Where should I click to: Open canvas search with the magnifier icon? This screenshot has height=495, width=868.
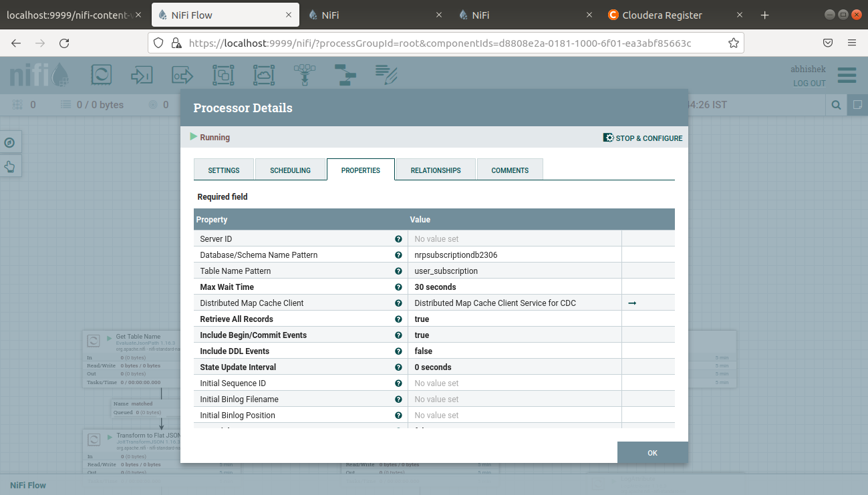pyautogui.click(x=836, y=105)
